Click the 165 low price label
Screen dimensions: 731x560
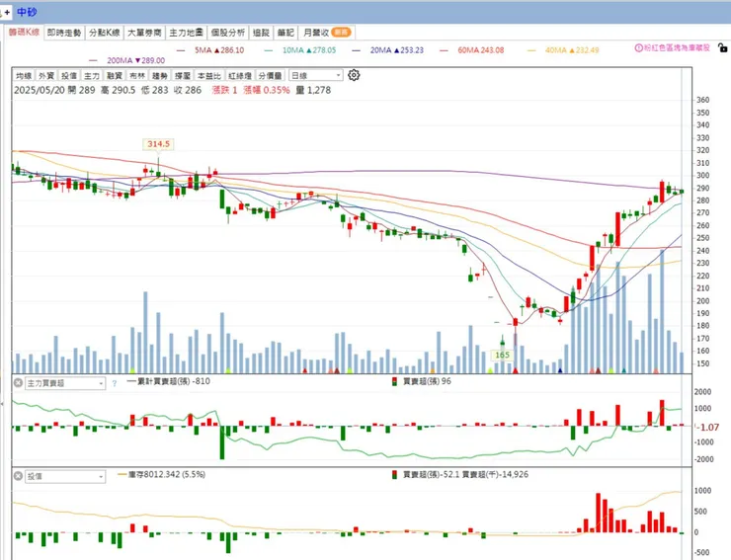coord(502,355)
